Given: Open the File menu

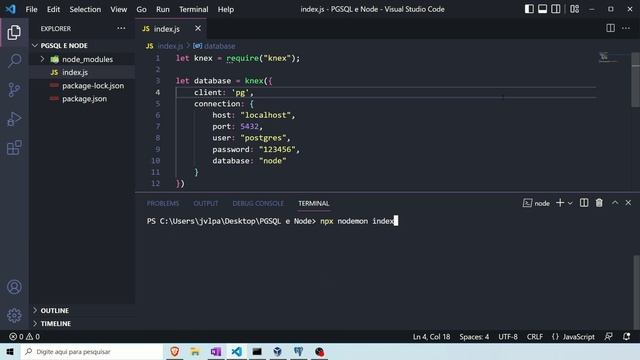Looking at the screenshot, I should tap(31, 9).
